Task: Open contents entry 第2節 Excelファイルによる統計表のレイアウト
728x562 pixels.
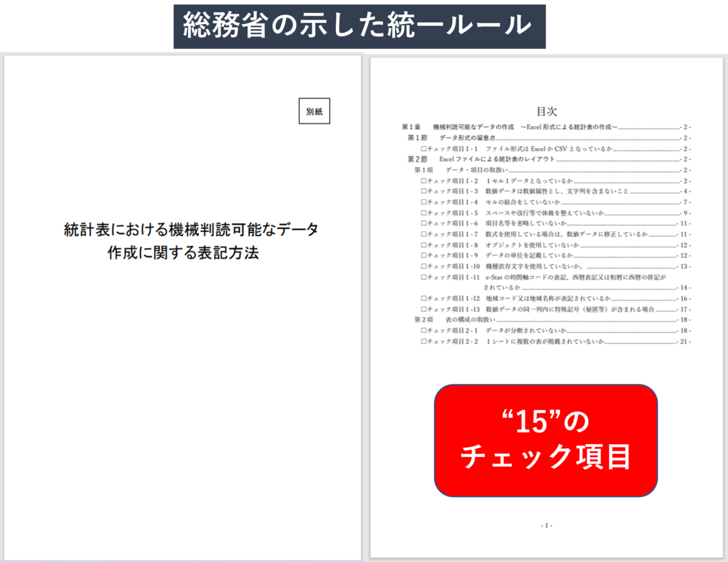Action: pyautogui.click(x=481, y=159)
